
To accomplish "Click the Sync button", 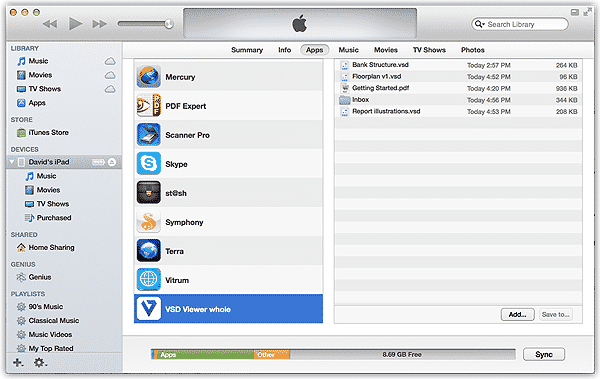I will click(544, 354).
